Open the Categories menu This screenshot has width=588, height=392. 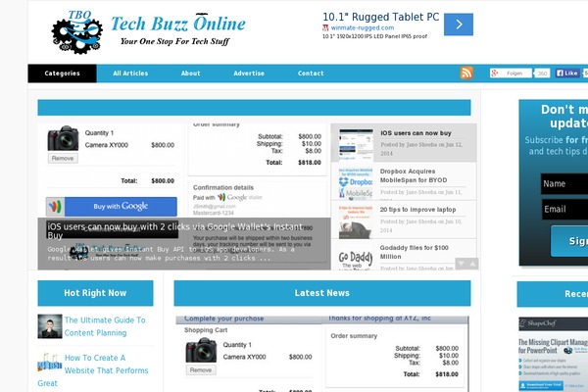(62, 73)
